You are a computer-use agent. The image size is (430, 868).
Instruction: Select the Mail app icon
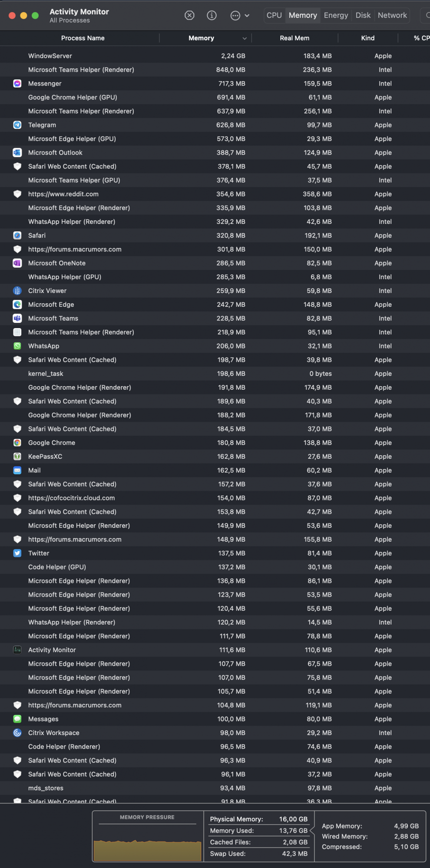[x=17, y=470]
